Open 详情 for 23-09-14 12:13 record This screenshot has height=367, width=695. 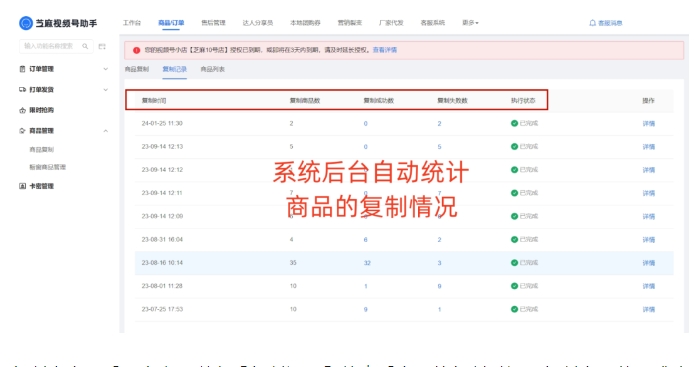648,147
